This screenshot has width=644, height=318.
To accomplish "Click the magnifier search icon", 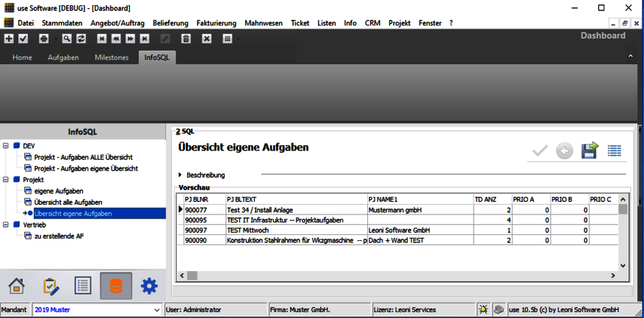I will click(67, 39).
